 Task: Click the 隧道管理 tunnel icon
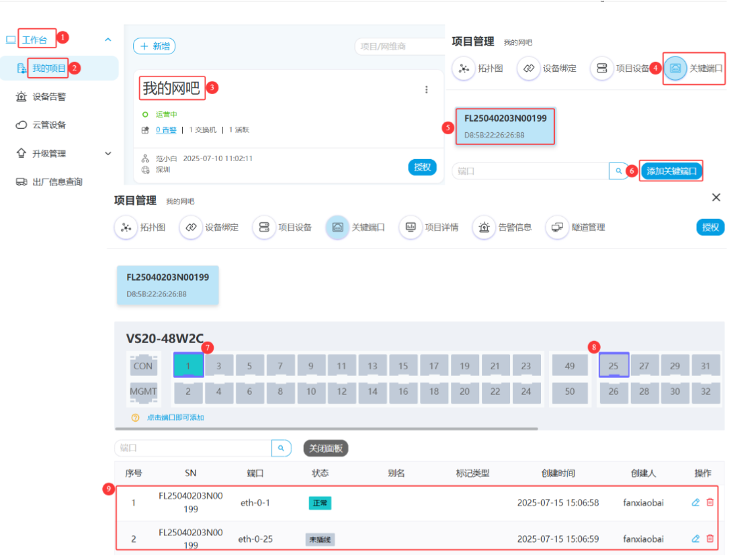click(x=557, y=228)
